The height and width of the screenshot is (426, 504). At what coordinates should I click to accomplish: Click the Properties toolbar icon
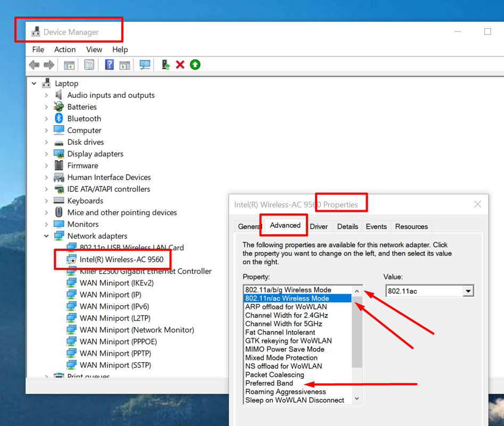pyautogui.click(x=89, y=65)
